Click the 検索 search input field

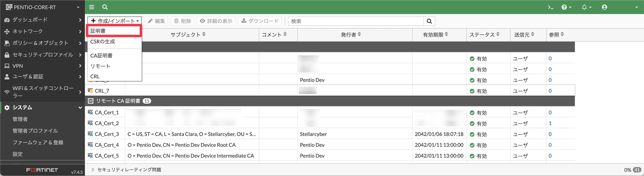click(356, 21)
